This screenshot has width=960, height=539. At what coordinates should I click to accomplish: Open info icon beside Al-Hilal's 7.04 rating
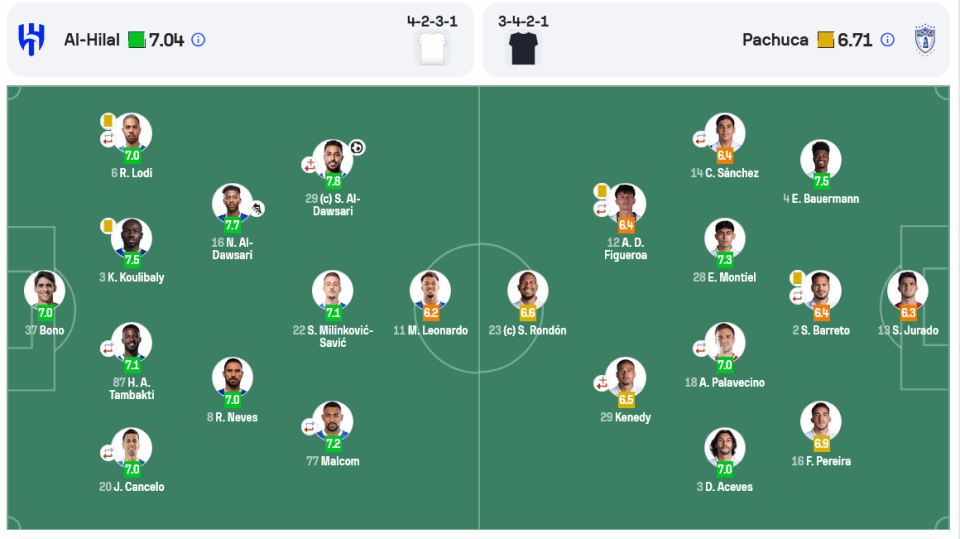[x=198, y=40]
